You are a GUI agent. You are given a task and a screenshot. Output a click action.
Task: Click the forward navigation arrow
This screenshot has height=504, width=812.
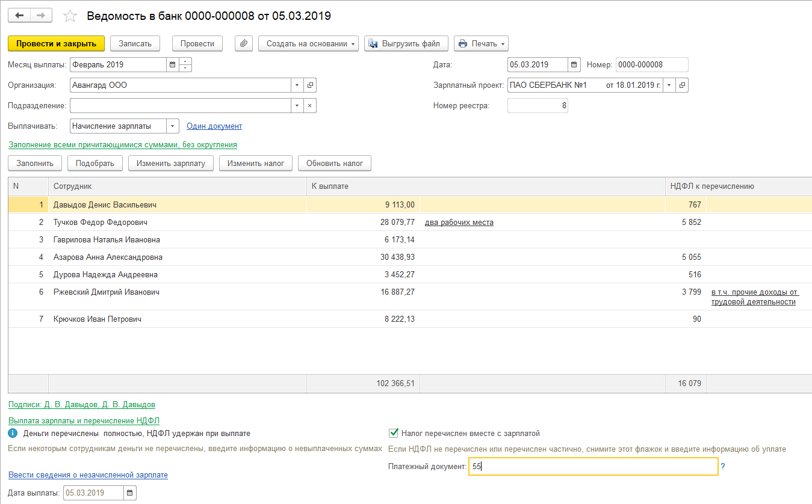41,16
